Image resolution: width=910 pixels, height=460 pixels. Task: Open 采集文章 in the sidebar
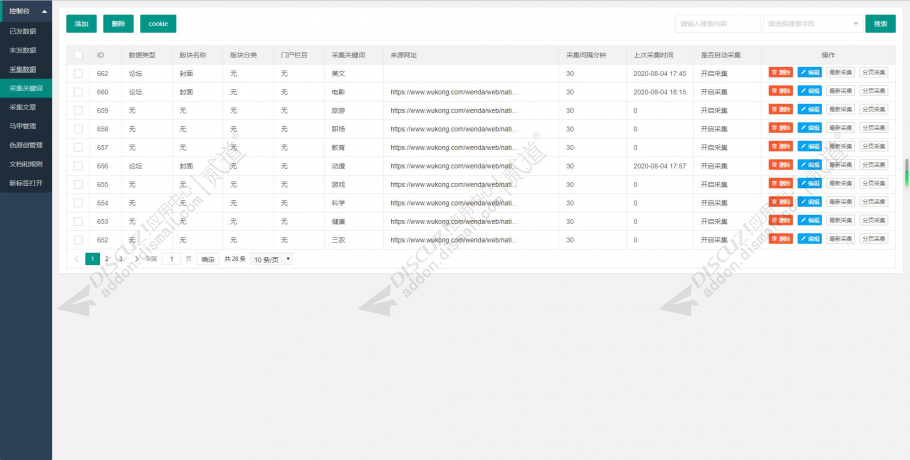(x=26, y=107)
